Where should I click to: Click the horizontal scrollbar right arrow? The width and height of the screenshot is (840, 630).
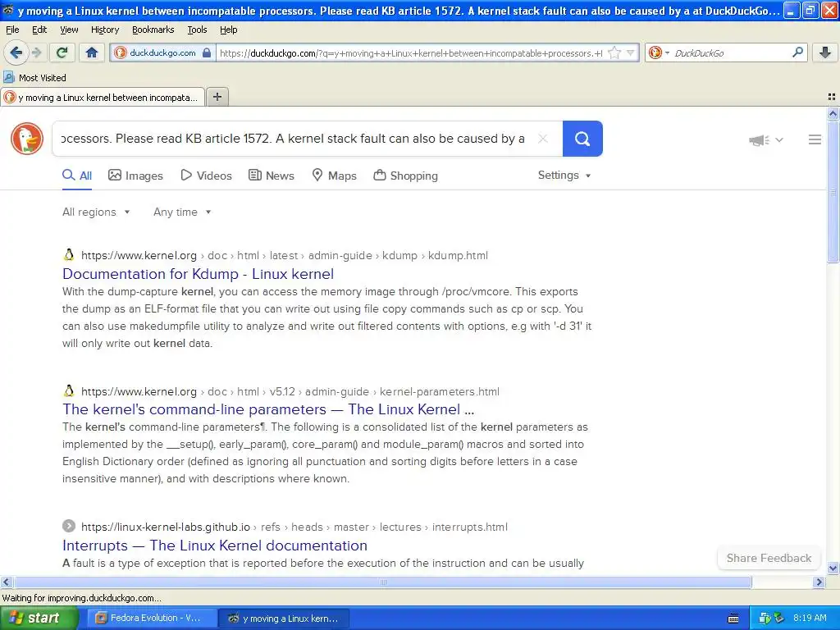click(819, 582)
